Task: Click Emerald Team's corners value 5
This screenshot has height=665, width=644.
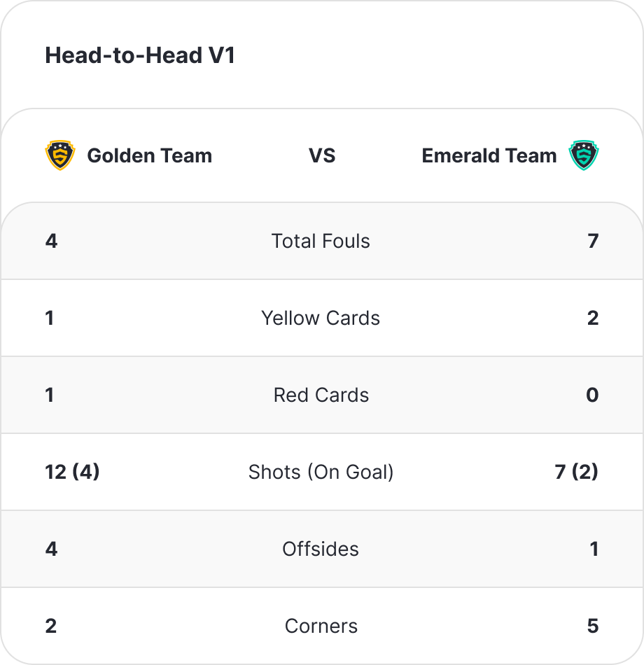Action: click(593, 626)
